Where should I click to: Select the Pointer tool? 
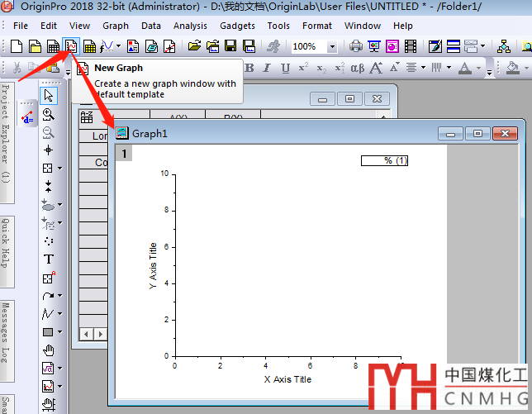pyautogui.click(x=49, y=97)
